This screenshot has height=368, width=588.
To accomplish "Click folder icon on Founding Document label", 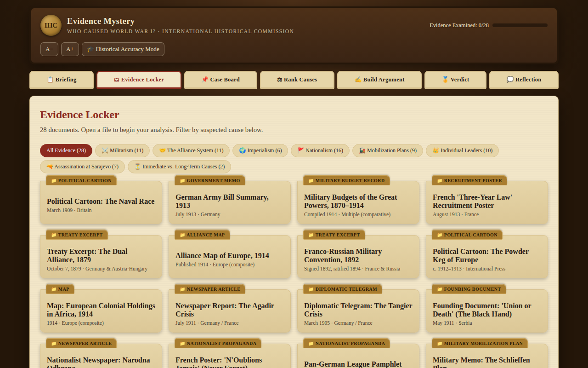I will [440, 289].
